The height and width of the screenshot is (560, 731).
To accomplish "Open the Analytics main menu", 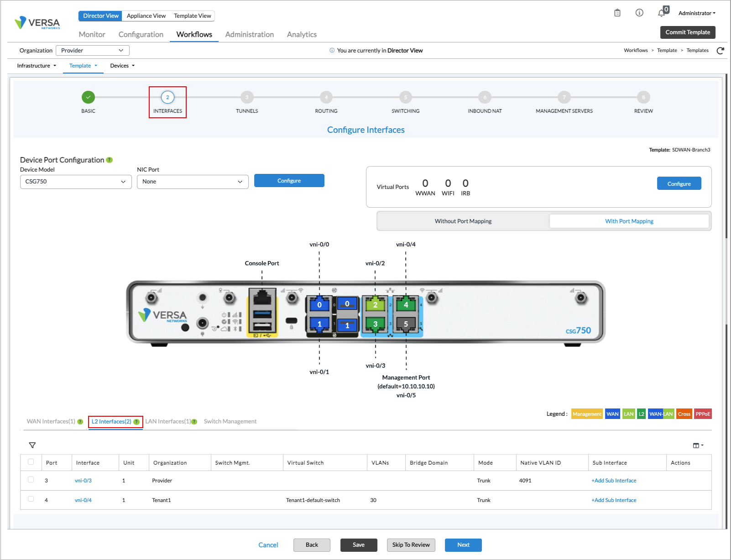I will (302, 35).
